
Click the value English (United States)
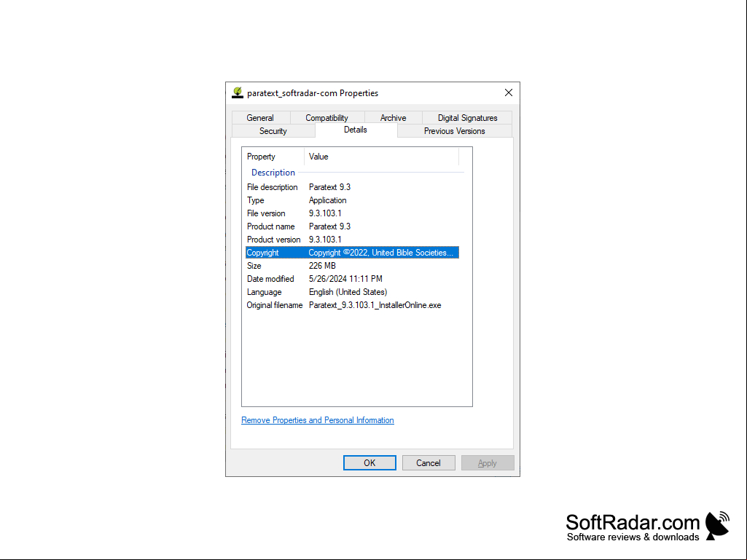(x=348, y=292)
